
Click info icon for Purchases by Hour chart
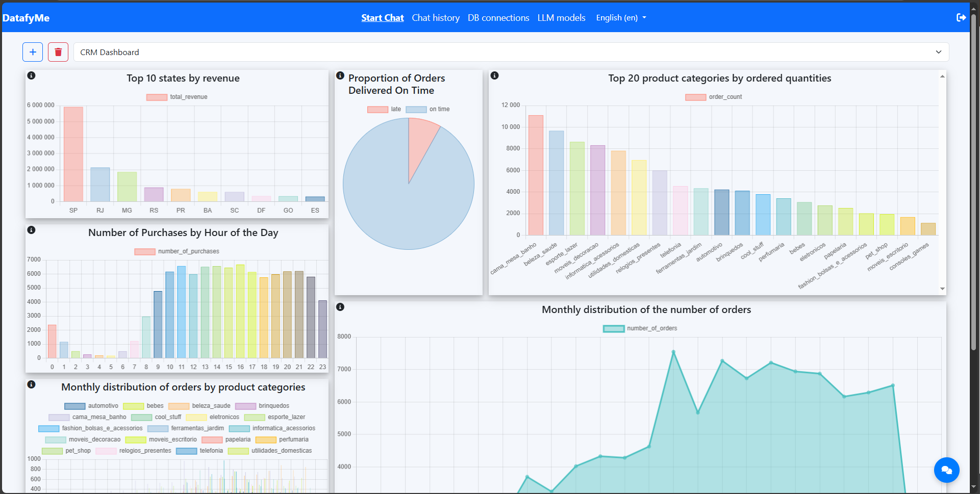tap(31, 230)
